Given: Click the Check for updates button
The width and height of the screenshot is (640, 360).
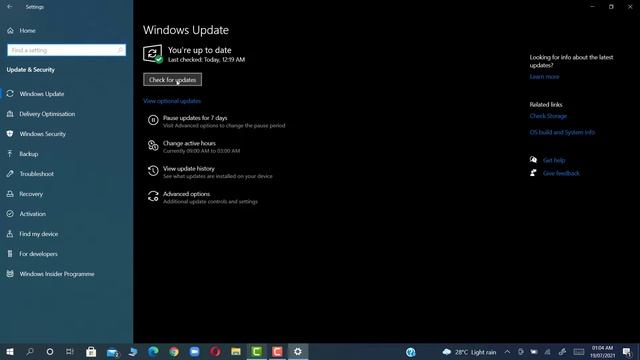Looking at the screenshot, I should [x=172, y=80].
